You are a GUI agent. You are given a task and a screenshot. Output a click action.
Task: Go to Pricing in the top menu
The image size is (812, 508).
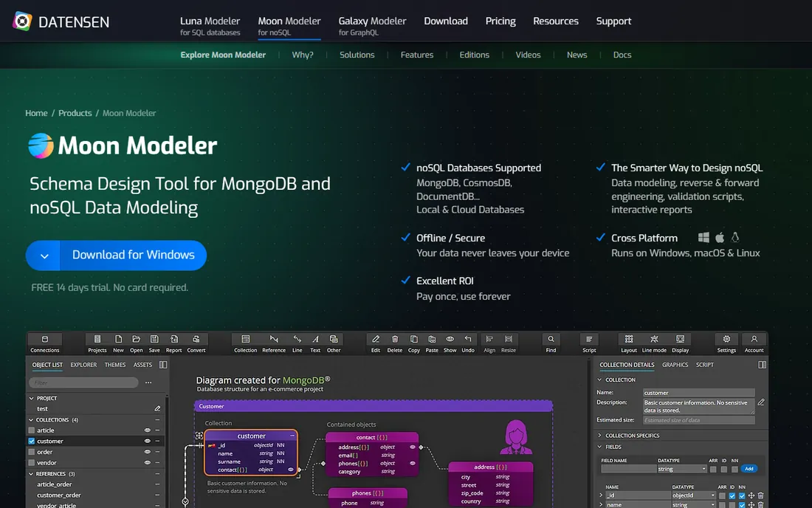click(500, 21)
